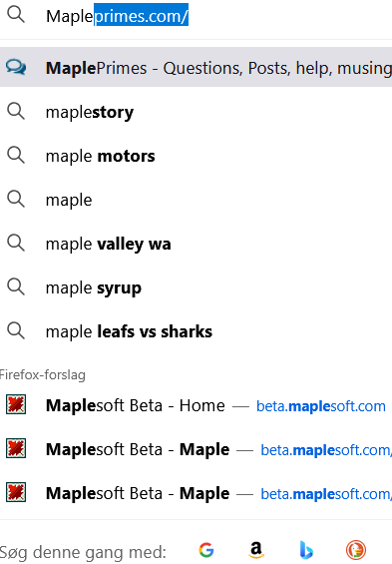
Task: Choose maple leafs vs sharks suggestion
Action: coord(196,331)
